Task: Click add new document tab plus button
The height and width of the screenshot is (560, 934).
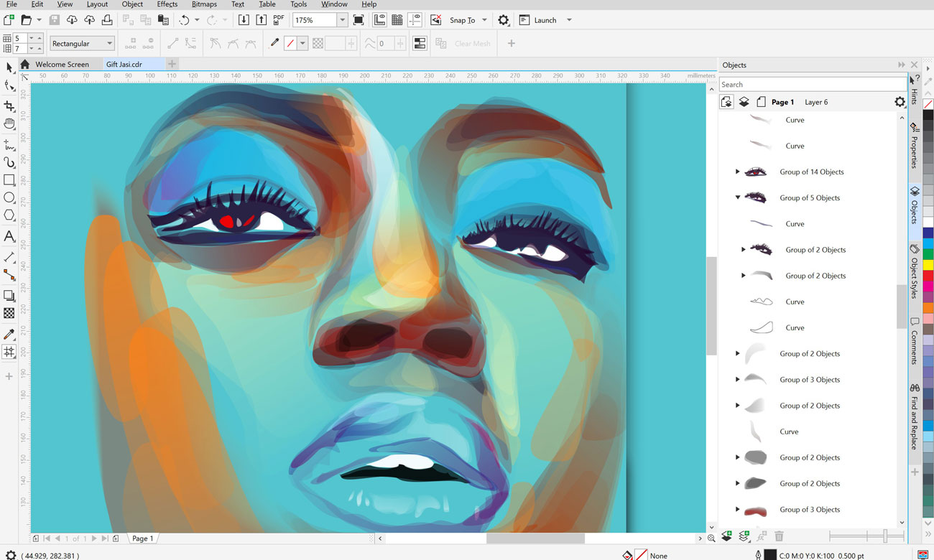Action: 171,65
